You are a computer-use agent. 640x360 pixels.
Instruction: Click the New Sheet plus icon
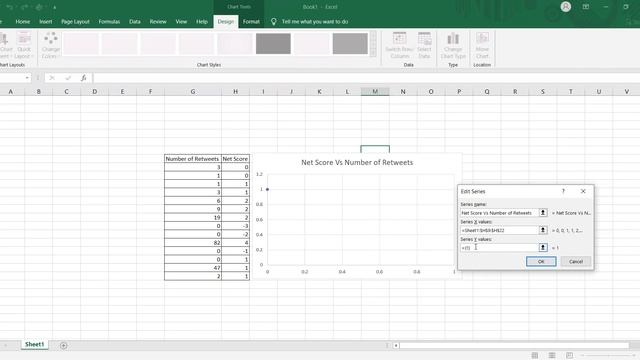pos(64,345)
